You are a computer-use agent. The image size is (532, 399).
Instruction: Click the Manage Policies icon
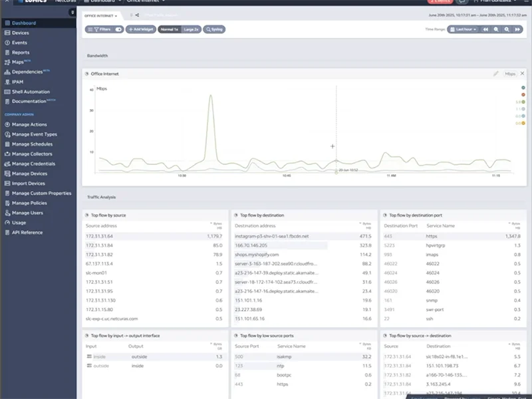[x=7, y=203]
